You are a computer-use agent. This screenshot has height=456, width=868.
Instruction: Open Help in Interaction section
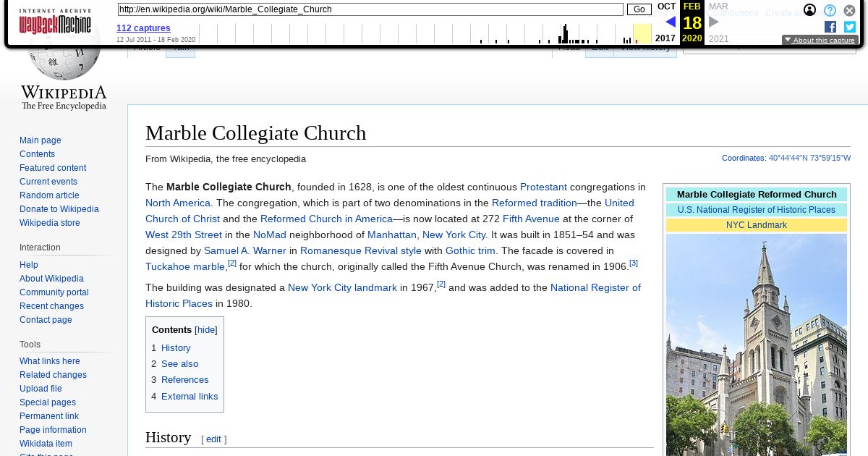(x=29, y=265)
